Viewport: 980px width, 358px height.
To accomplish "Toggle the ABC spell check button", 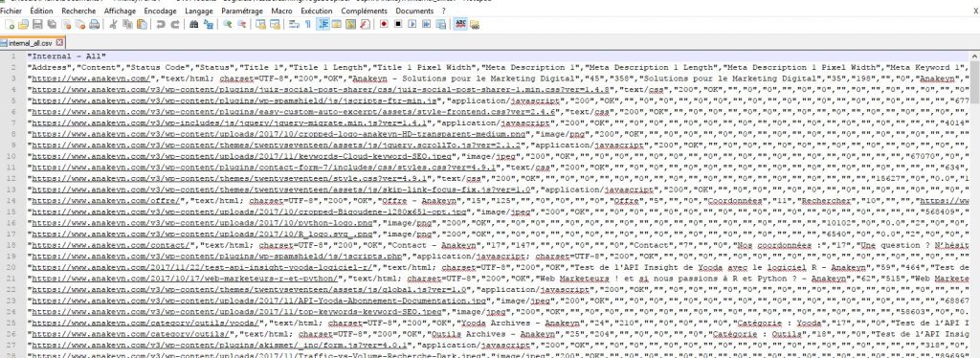I will [x=460, y=24].
